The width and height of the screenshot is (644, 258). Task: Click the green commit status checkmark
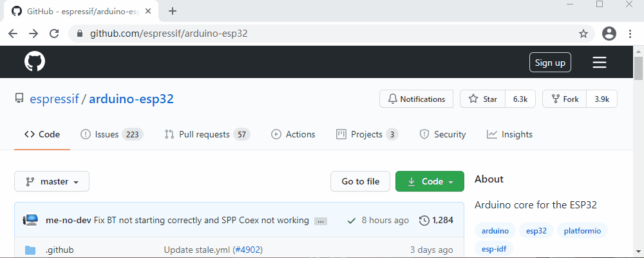[351, 221]
